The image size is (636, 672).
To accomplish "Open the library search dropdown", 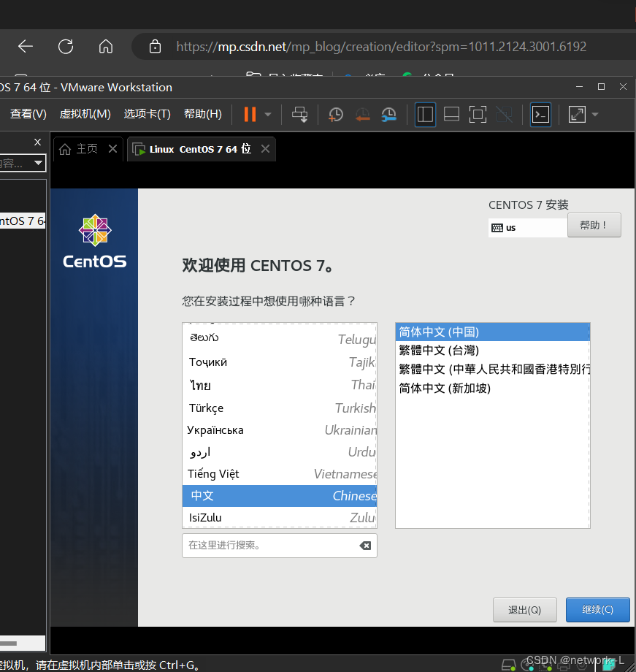I will click(x=38, y=163).
